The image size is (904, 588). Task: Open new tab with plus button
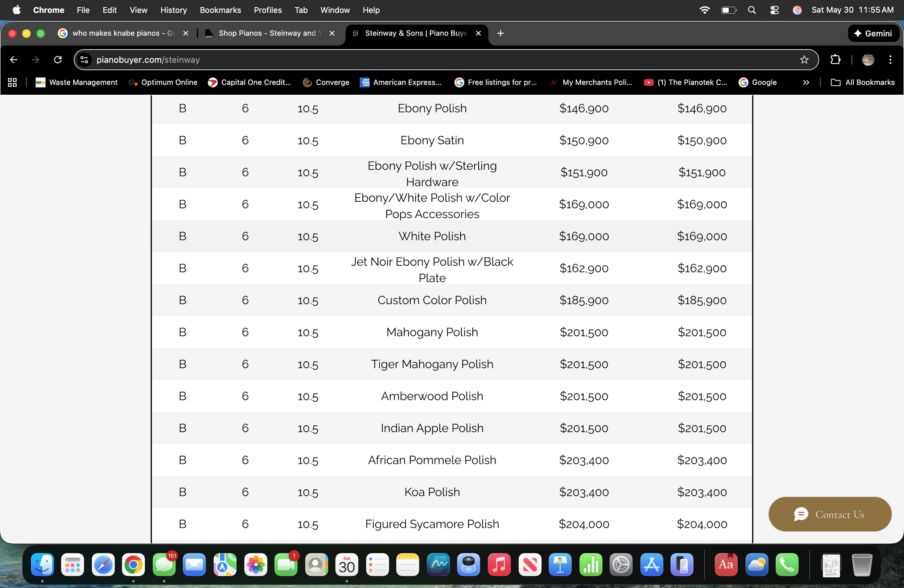point(500,33)
